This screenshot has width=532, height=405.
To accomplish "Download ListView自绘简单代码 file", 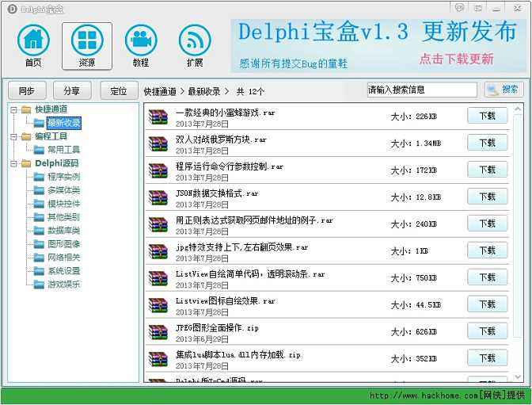I will point(488,277).
